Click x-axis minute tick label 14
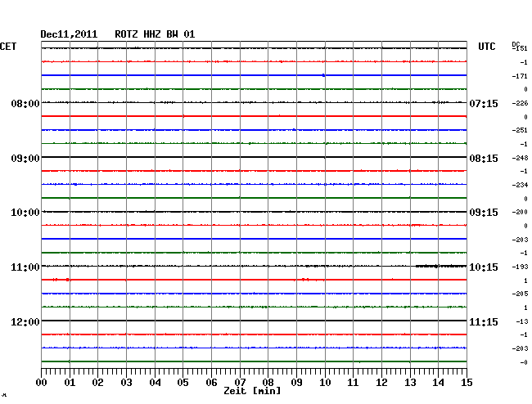Image resolution: width=532 pixels, height=404 pixels. pyautogui.click(x=438, y=382)
